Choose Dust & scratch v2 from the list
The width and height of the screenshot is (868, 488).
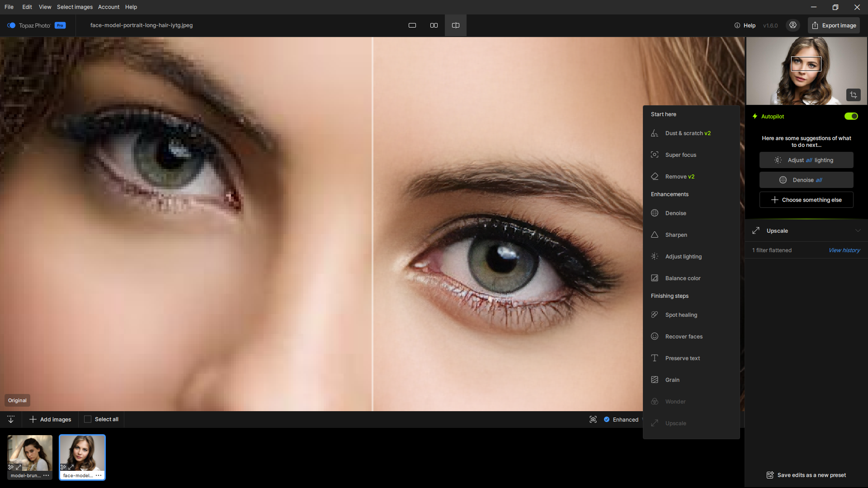point(691,133)
